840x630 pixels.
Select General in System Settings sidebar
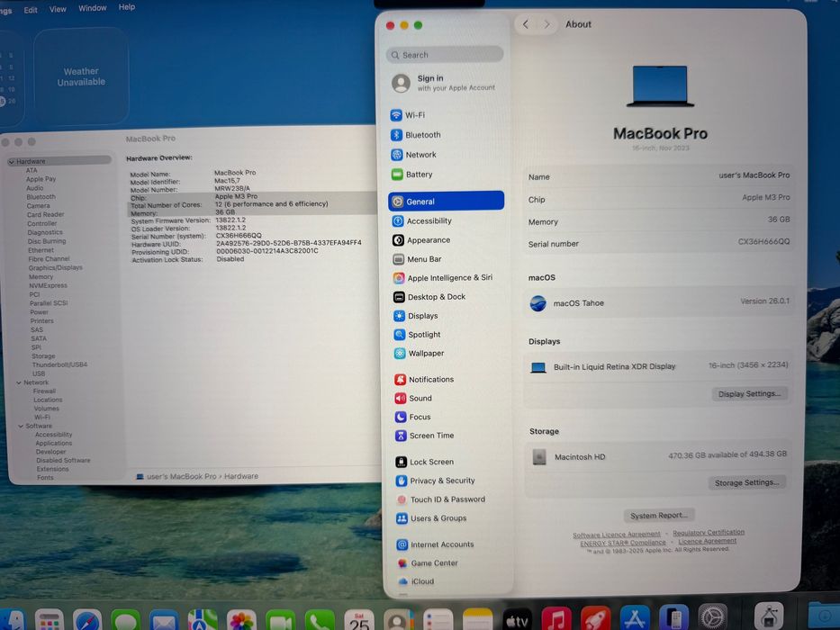[446, 201]
